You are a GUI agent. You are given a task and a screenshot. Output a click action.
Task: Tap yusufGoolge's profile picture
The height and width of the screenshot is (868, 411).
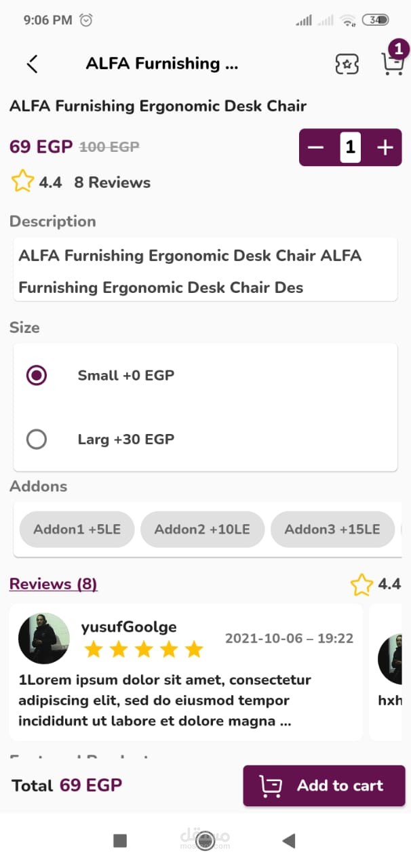(44, 638)
